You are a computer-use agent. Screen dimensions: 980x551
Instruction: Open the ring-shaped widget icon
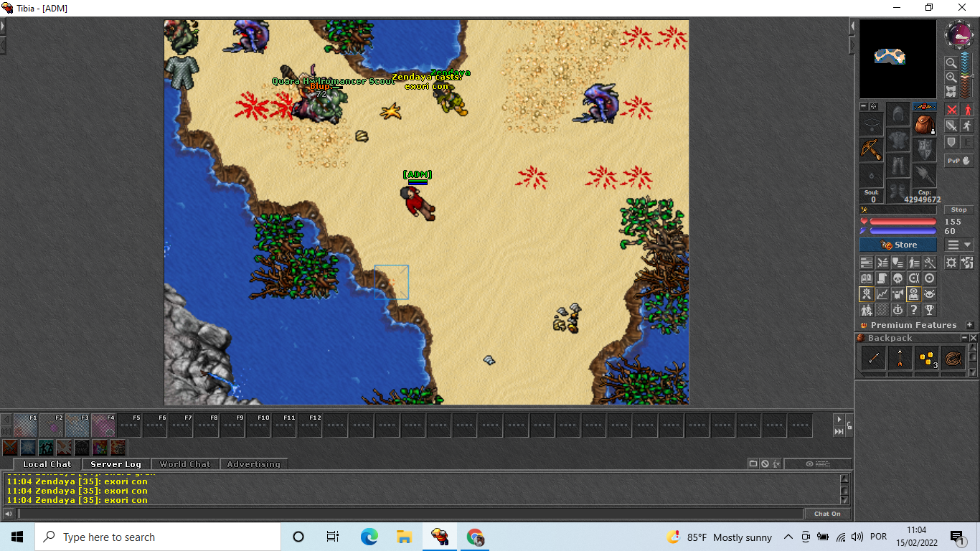(x=930, y=278)
